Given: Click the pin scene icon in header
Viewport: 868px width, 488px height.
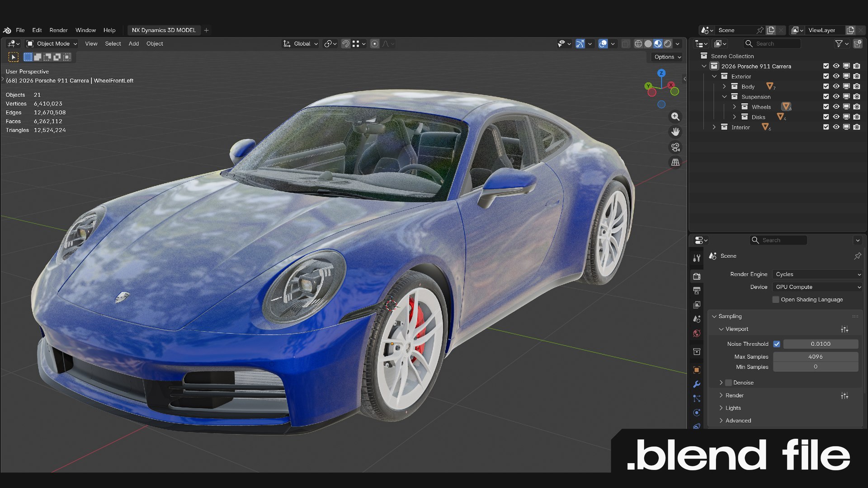Looking at the screenshot, I should [x=760, y=30].
